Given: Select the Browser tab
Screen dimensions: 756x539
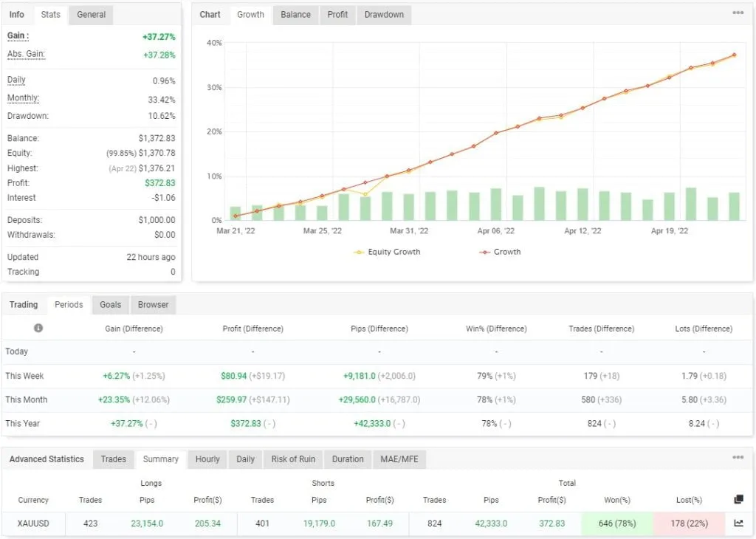Looking at the screenshot, I should coord(153,304).
